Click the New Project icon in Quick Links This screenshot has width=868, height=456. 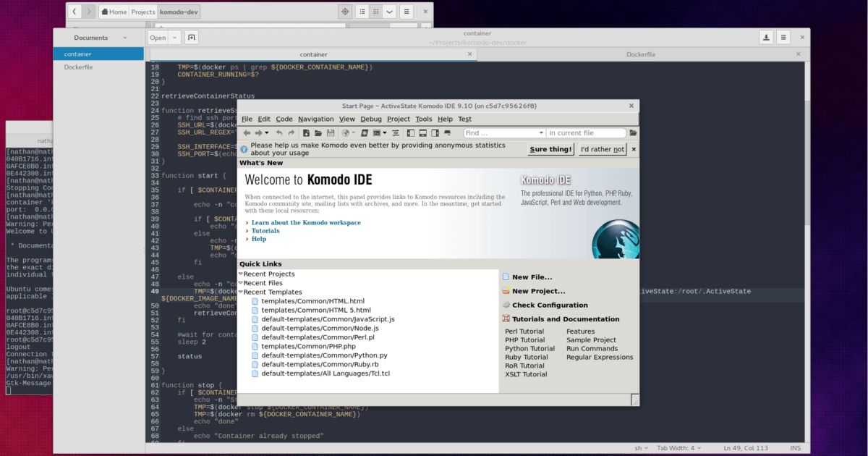click(506, 291)
